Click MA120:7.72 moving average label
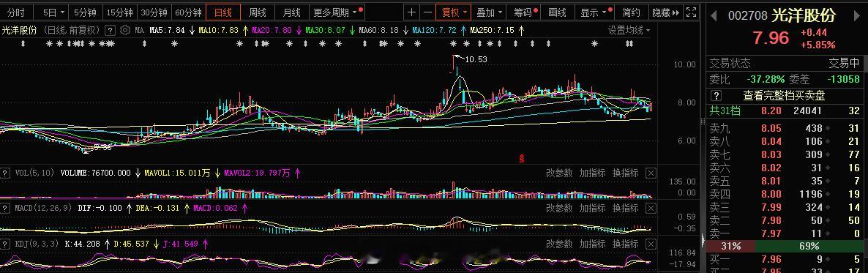868x273 pixels. click(434, 30)
